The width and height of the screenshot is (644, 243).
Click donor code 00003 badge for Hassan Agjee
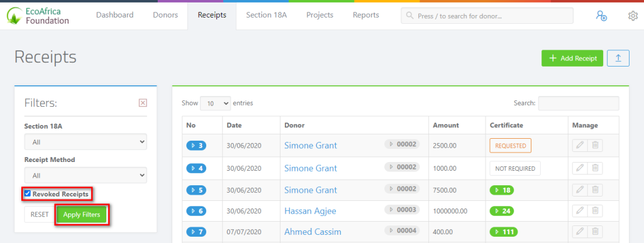(402, 209)
